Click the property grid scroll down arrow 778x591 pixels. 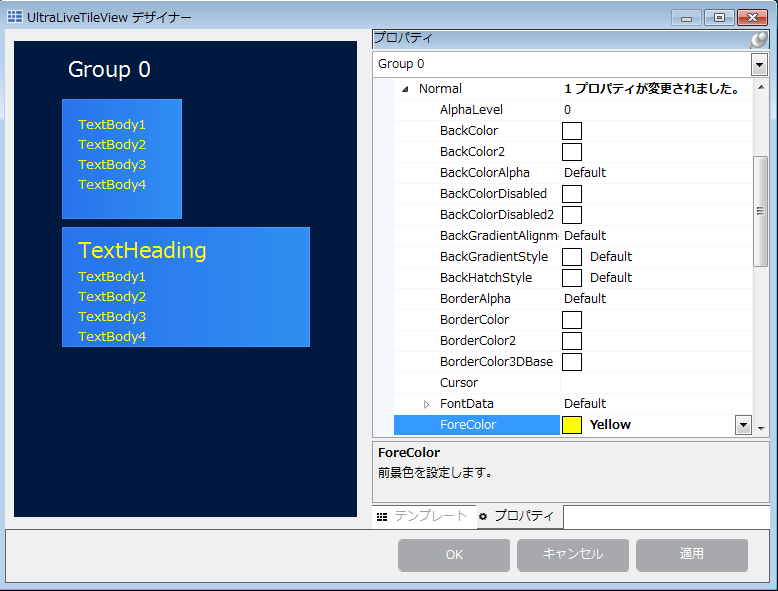click(x=761, y=428)
